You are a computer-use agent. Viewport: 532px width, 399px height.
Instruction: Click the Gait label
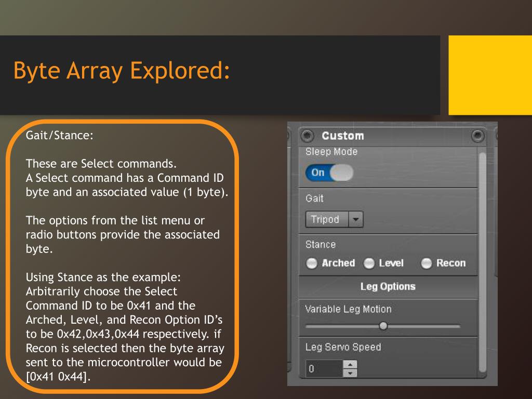tap(314, 198)
